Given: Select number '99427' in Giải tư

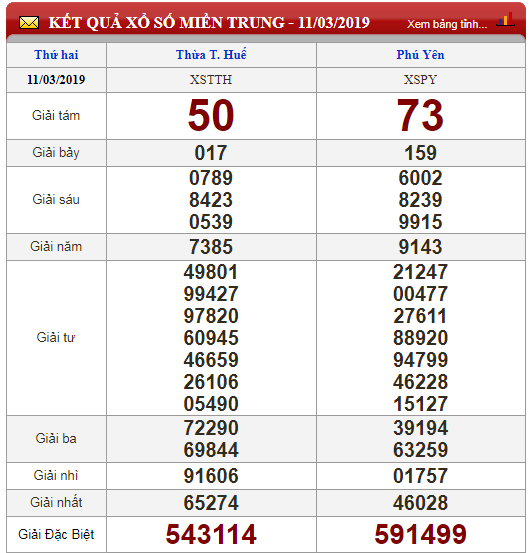Looking at the screenshot, I should click(211, 294).
